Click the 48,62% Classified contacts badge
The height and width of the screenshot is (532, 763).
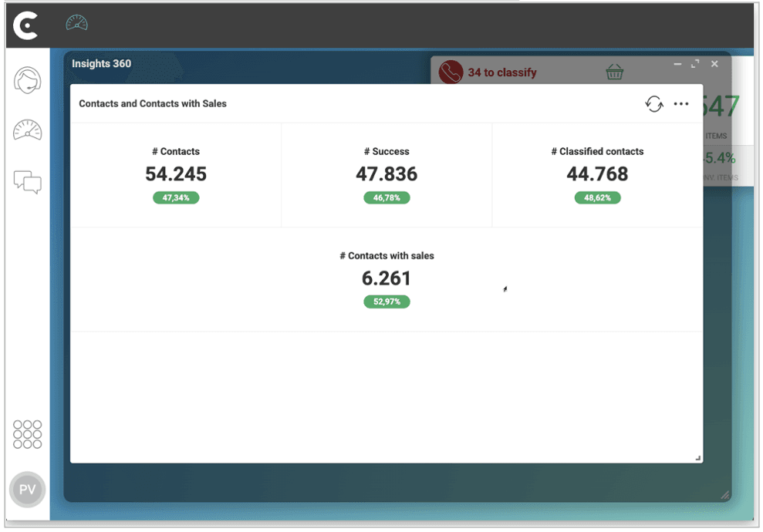click(x=597, y=198)
